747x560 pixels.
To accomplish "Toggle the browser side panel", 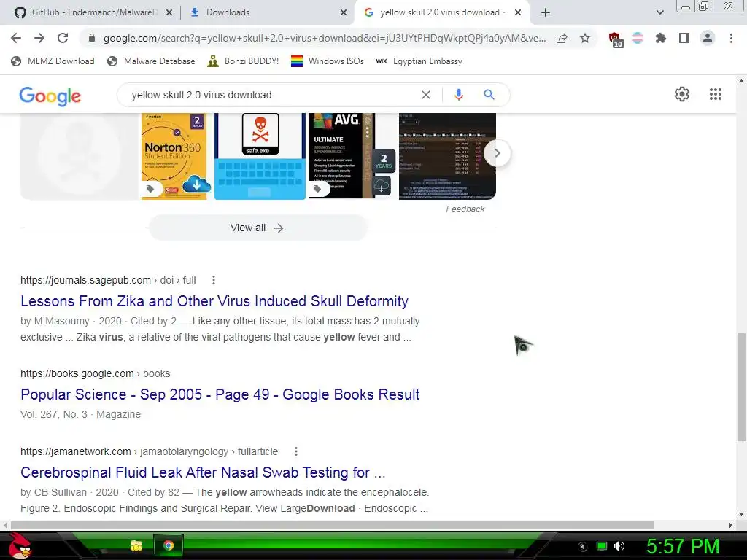I will (684, 38).
